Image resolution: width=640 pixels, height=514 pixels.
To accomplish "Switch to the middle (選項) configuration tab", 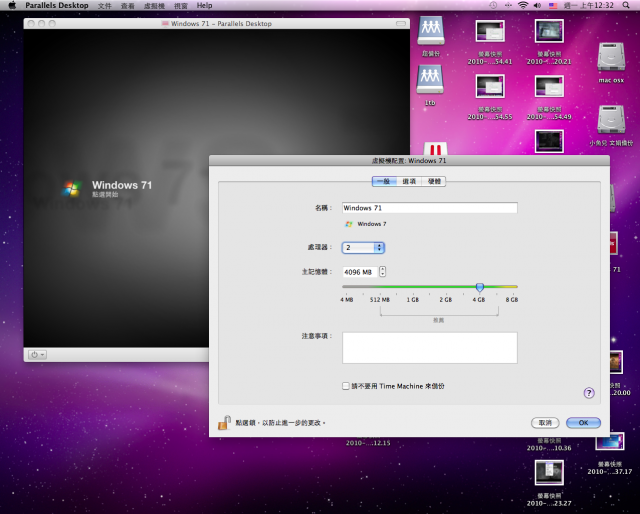I will (409, 181).
